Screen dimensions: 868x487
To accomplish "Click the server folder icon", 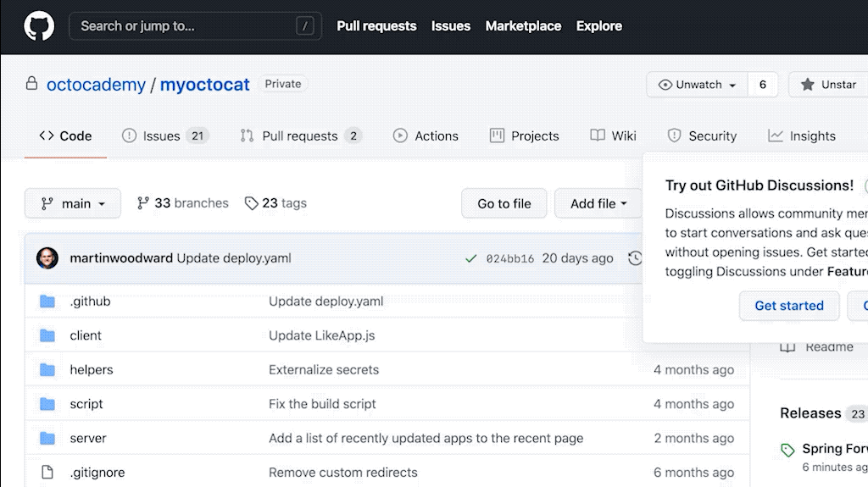I will point(47,439).
